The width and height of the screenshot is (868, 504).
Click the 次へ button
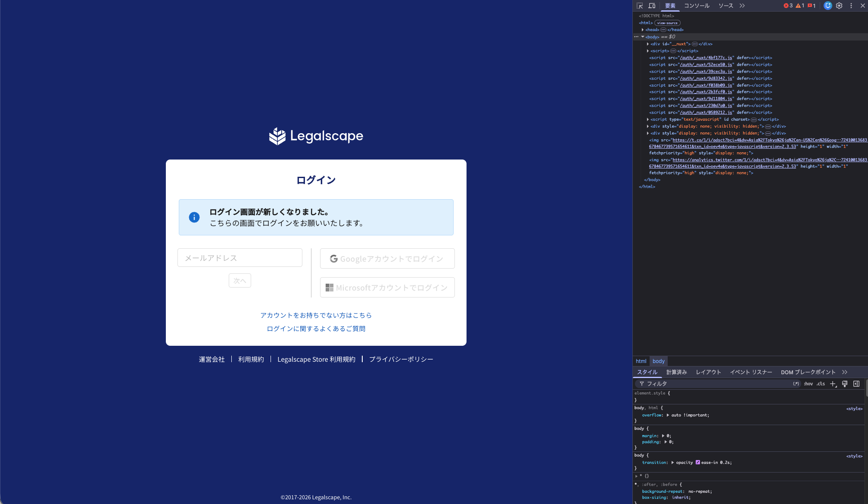(x=240, y=281)
